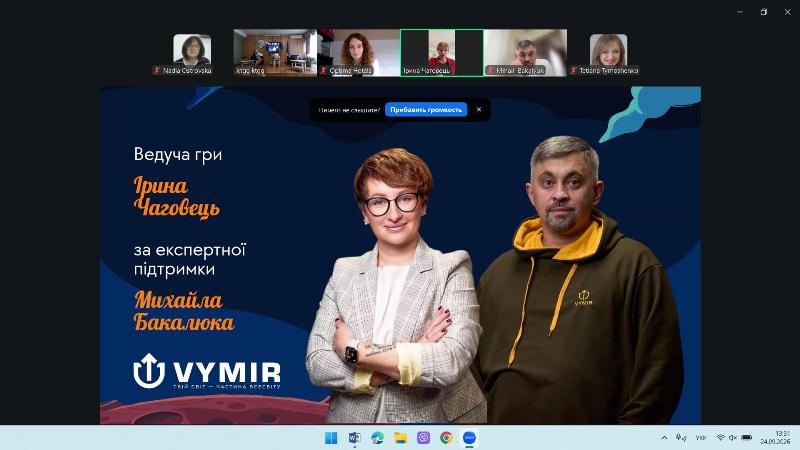This screenshot has width=800, height=450.
Task: Open Microsoft Edge from the taskbar
Action: [378, 438]
